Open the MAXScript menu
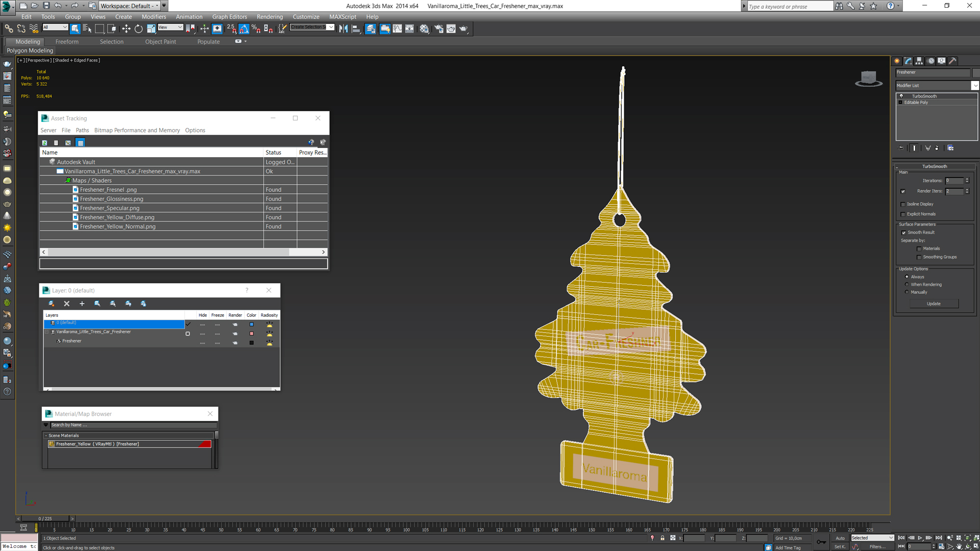Screen dimensions: 980x551 342,17
